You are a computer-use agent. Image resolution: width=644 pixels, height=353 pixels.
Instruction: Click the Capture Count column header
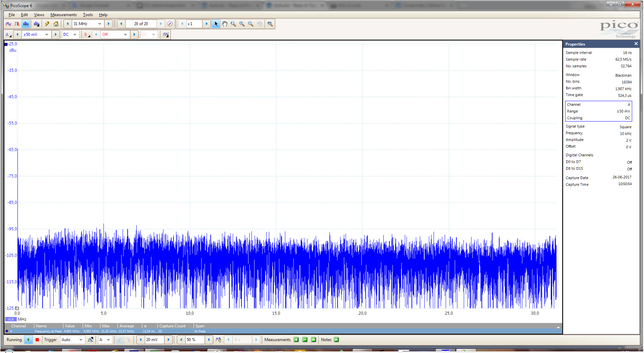(172, 326)
